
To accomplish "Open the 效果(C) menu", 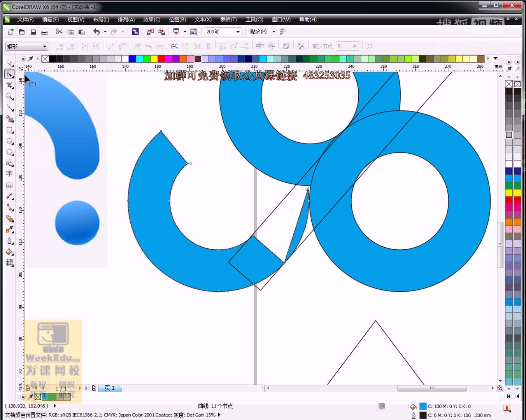I will coord(151,19).
